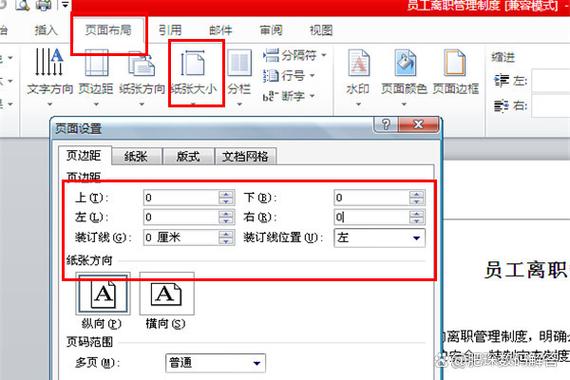The image size is (570, 380).
Task: Close the 页面设置 dialog
Action: pos(418,125)
